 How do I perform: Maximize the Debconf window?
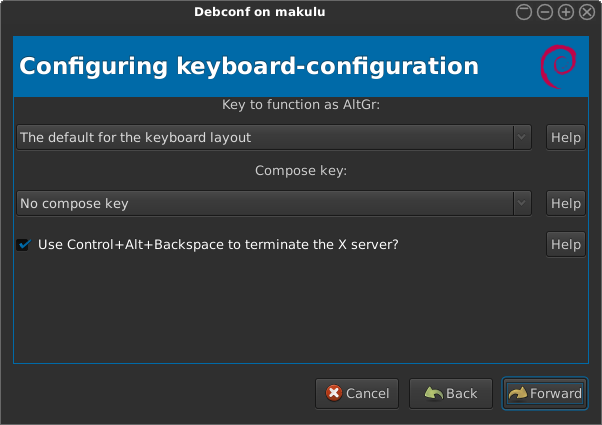[x=566, y=12]
